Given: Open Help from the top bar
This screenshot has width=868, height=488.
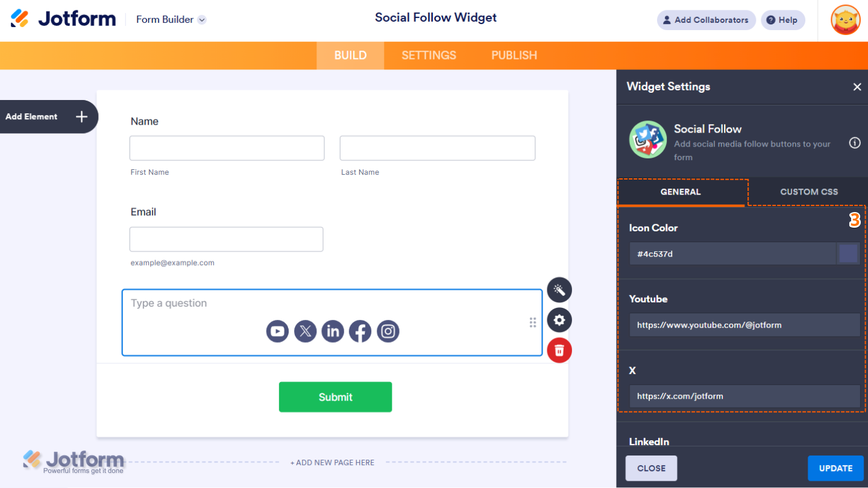Looking at the screenshot, I should (x=782, y=20).
